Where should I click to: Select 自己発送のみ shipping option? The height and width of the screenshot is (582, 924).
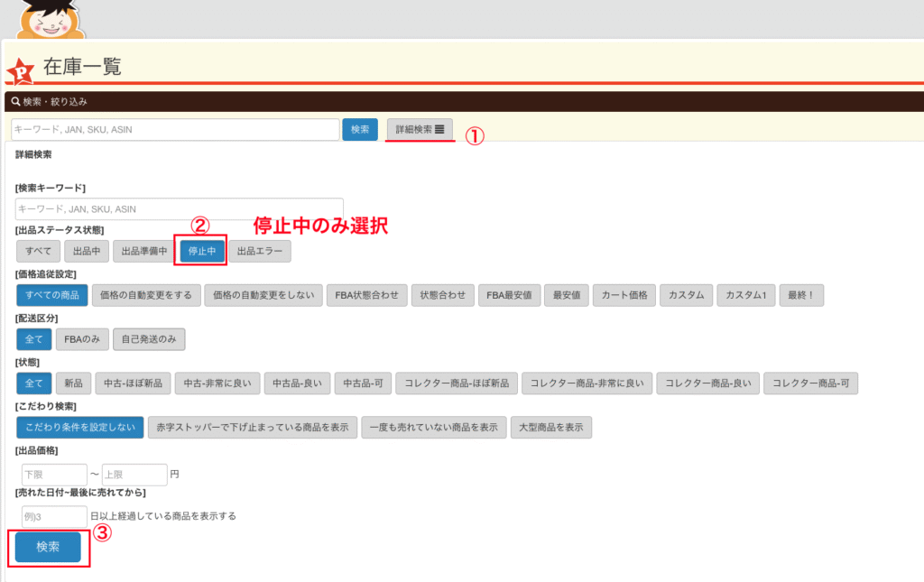click(149, 339)
